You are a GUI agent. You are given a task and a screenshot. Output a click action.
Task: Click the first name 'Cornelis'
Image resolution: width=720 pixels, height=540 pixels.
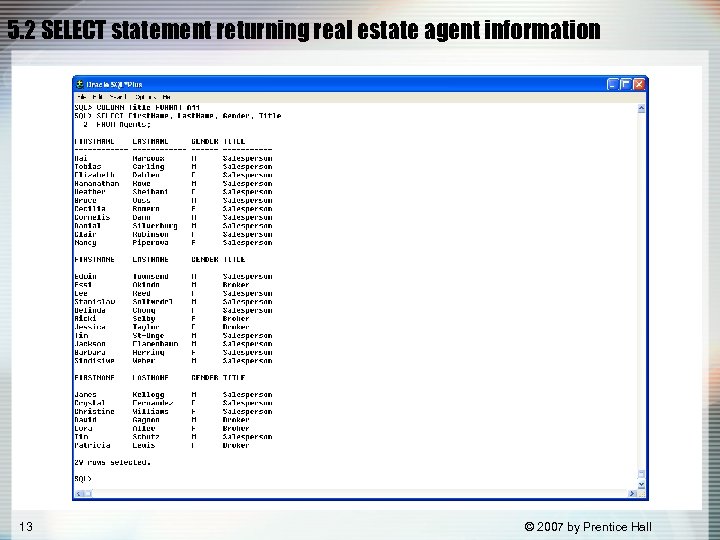[92, 217]
